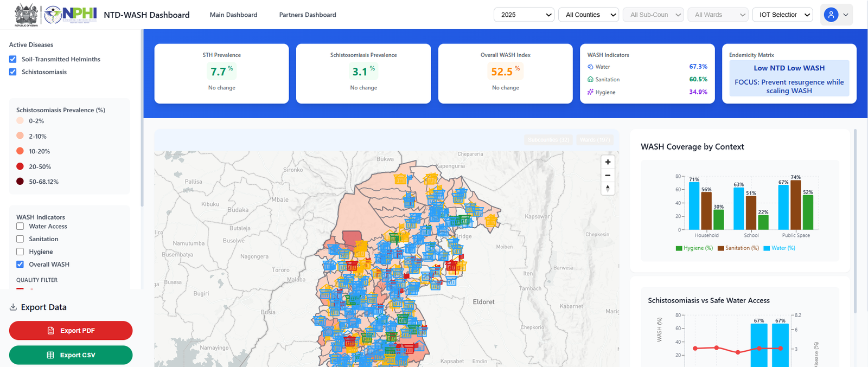Uncheck the Schistosomiasis disease checkbox
The image size is (868, 367).
point(13,72)
